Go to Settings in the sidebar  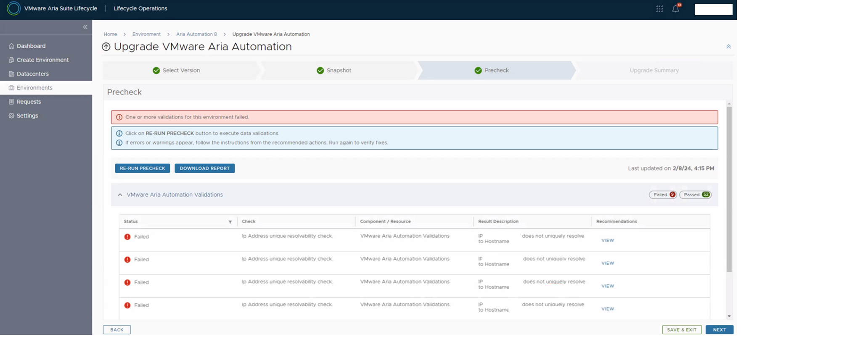27,116
